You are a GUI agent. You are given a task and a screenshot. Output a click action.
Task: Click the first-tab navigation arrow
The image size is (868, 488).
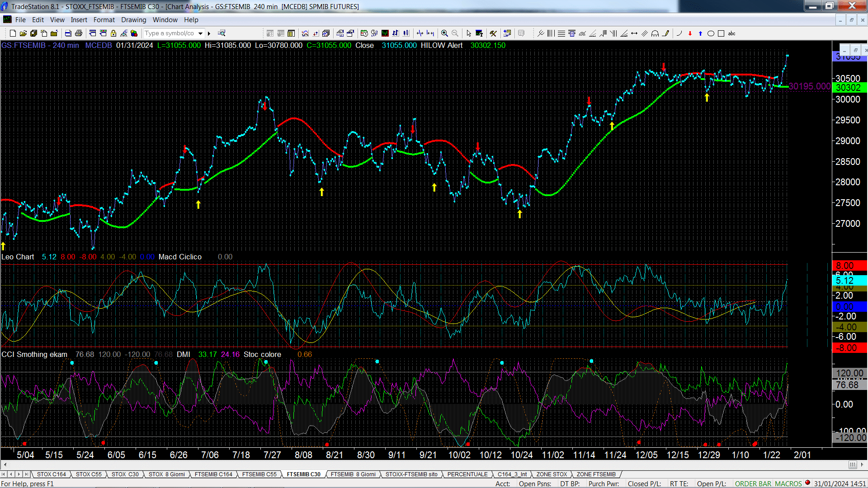4,474
